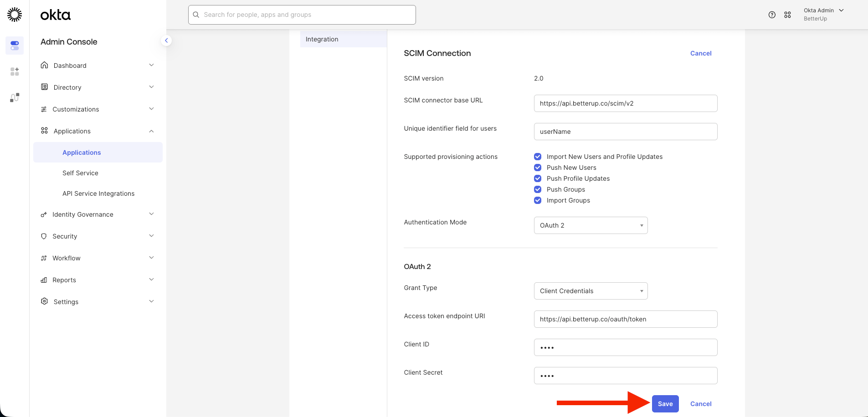Screen dimensions: 868x417
Task: Click the Reports bar chart icon
Action: coord(44,280)
